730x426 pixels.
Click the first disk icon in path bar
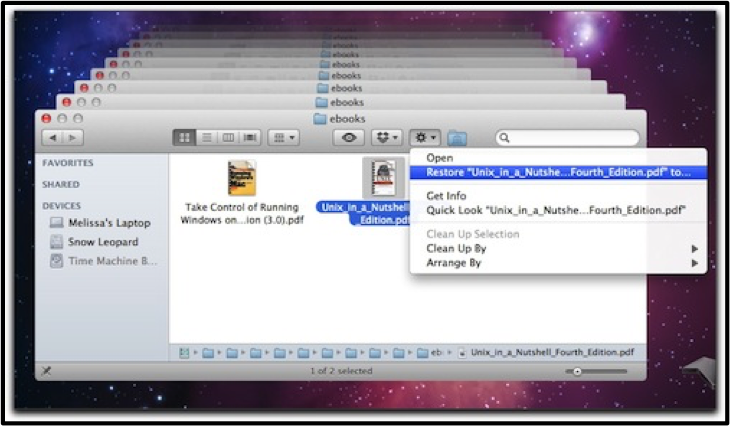click(184, 353)
